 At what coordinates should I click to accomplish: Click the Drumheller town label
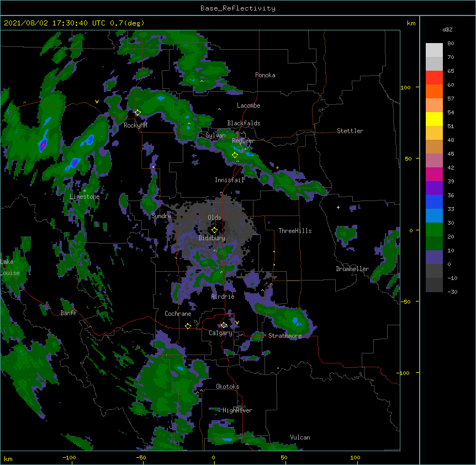point(352,269)
